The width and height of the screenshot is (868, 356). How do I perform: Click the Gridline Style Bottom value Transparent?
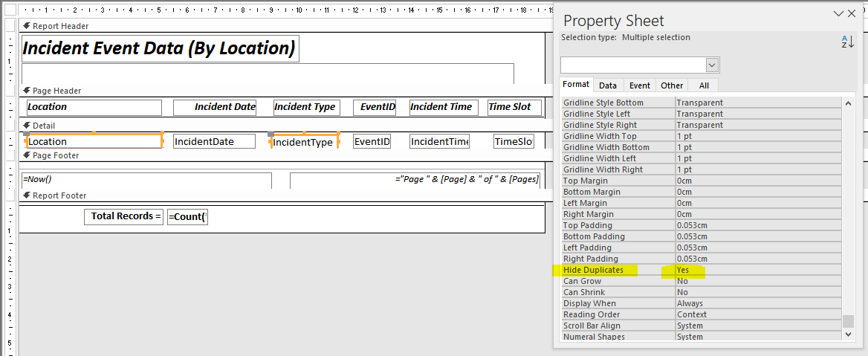pyautogui.click(x=759, y=103)
